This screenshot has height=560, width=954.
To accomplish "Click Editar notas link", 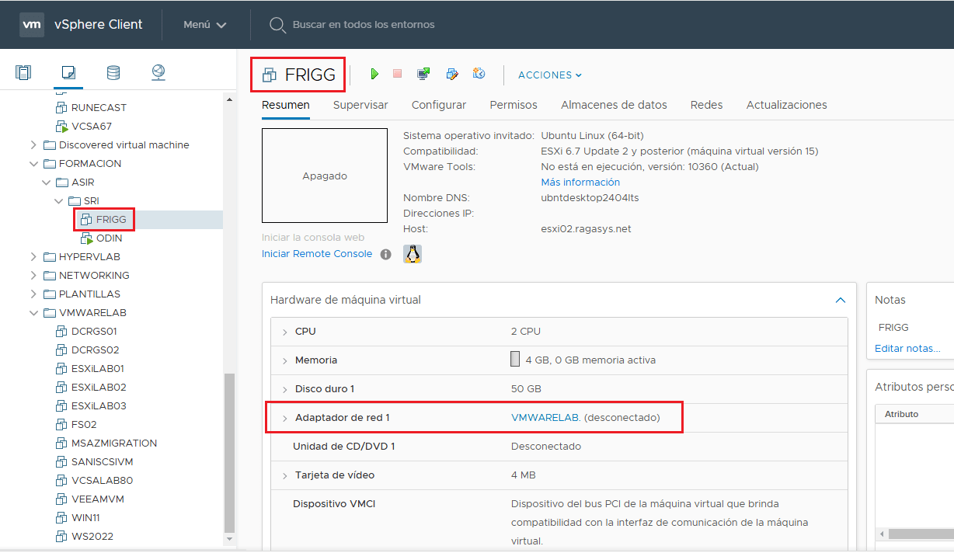I will coord(907,348).
